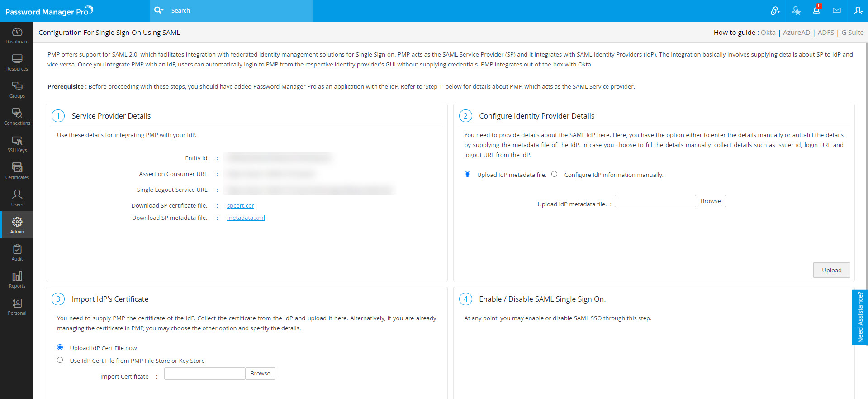Open the SSH Keys section

pyautogui.click(x=17, y=144)
